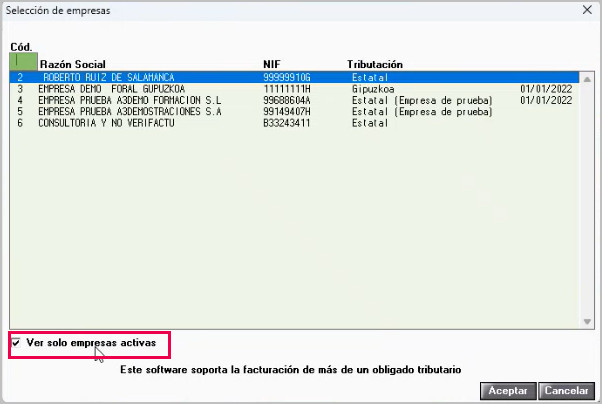The image size is (602, 404).
Task: Click NIF value 11111111H
Action: [x=286, y=89]
